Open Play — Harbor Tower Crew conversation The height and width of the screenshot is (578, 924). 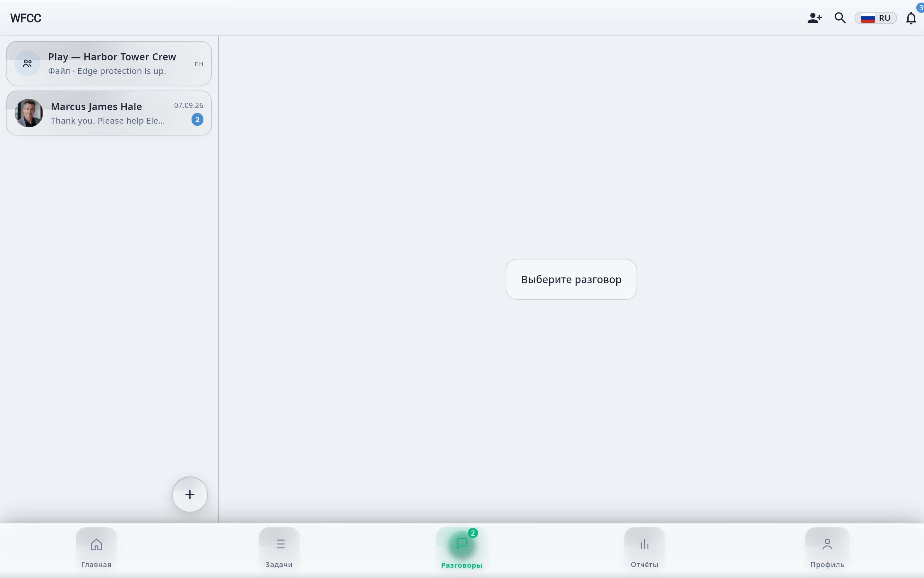109,63
